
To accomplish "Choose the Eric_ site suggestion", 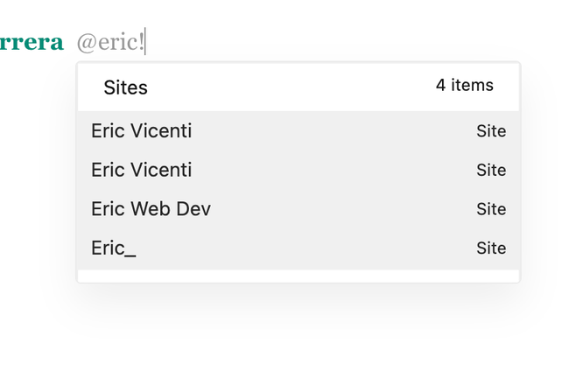I will [x=114, y=248].
